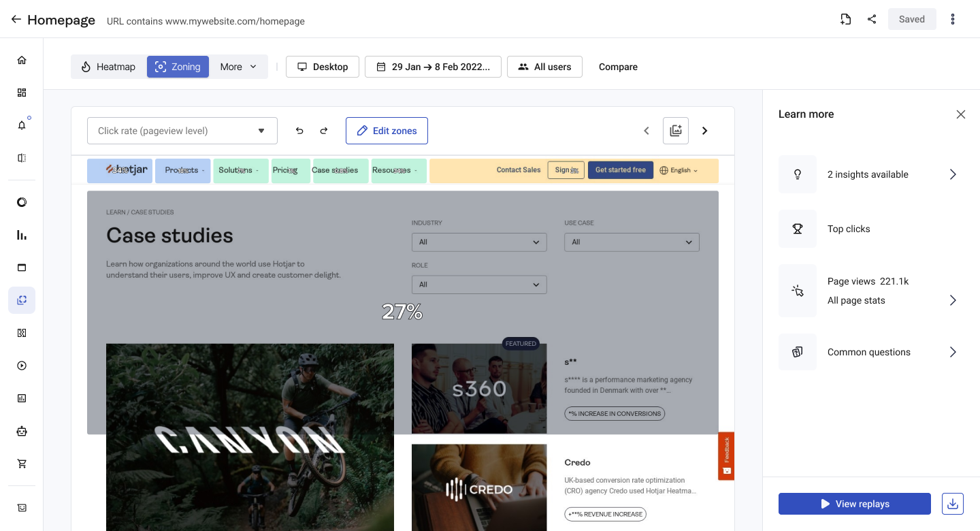Click the View replays button
The height and width of the screenshot is (531, 980).
[x=855, y=504]
